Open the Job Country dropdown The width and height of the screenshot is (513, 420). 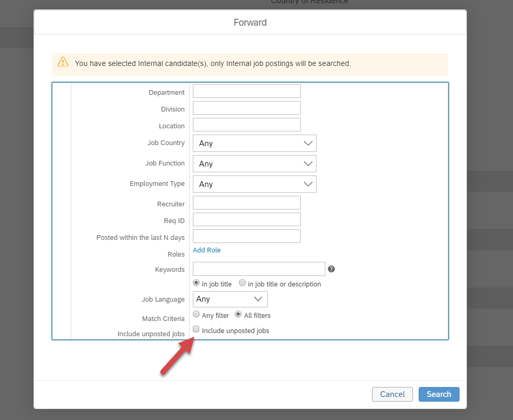click(255, 143)
